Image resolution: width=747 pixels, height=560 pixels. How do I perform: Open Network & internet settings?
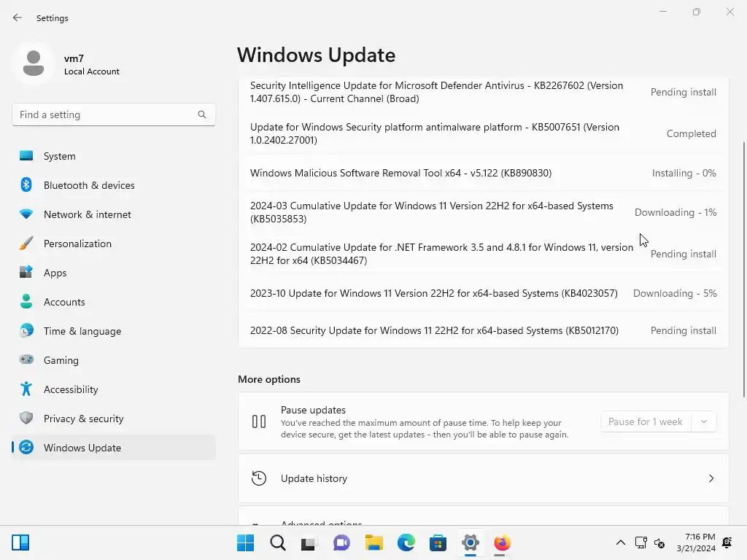pyautogui.click(x=113, y=214)
